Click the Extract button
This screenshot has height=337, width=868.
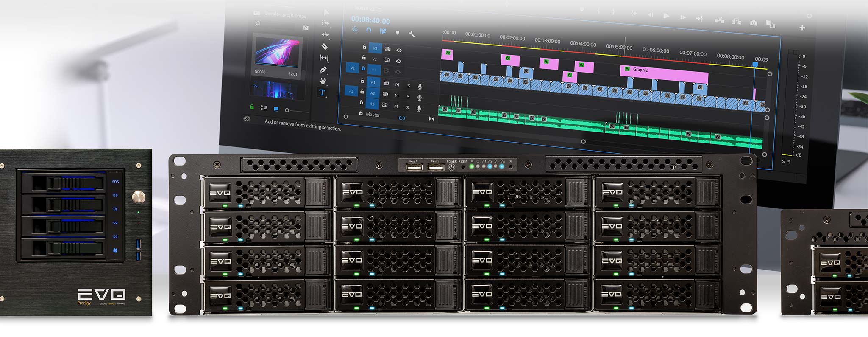point(737,21)
